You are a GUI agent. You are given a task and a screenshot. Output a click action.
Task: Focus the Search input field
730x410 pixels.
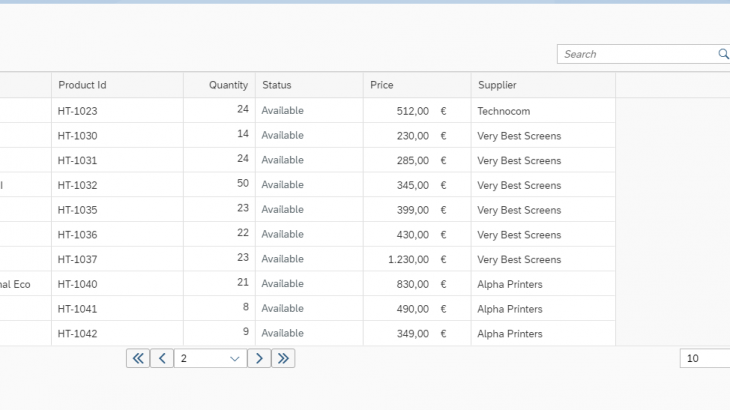click(638, 54)
